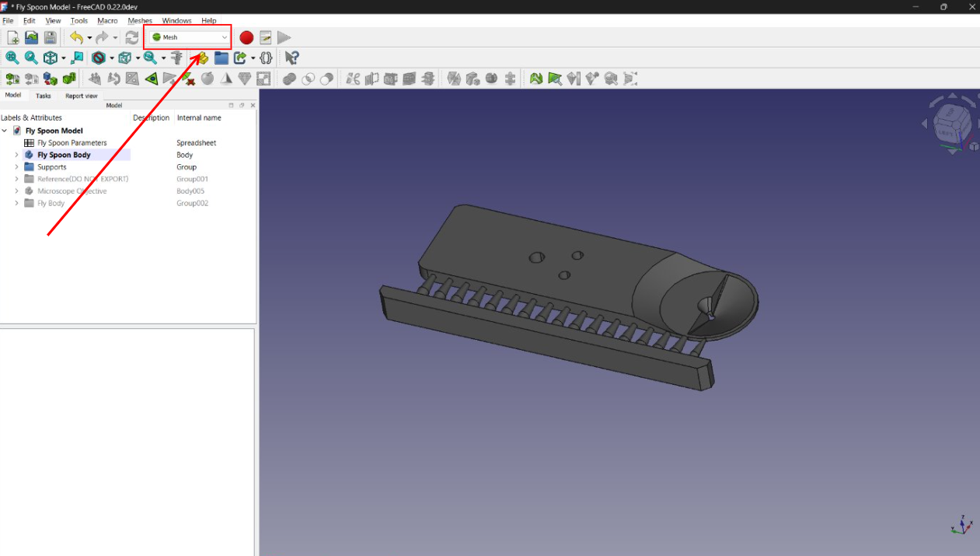Close the Model panel
980x556 pixels.
(253, 105)
